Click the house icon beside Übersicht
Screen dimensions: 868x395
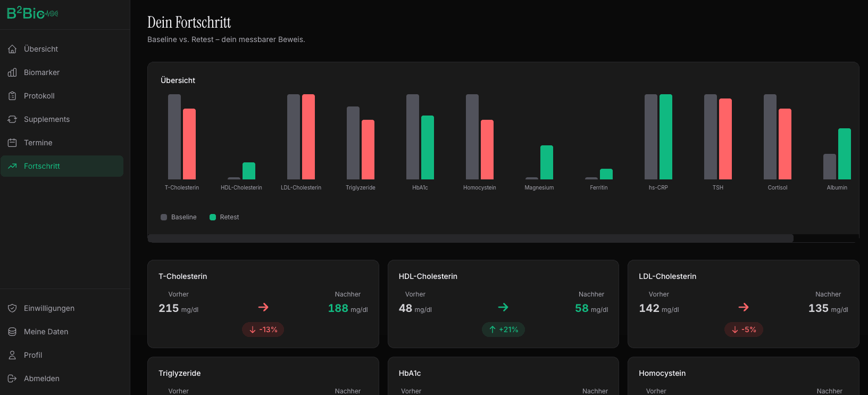[12, 49]
